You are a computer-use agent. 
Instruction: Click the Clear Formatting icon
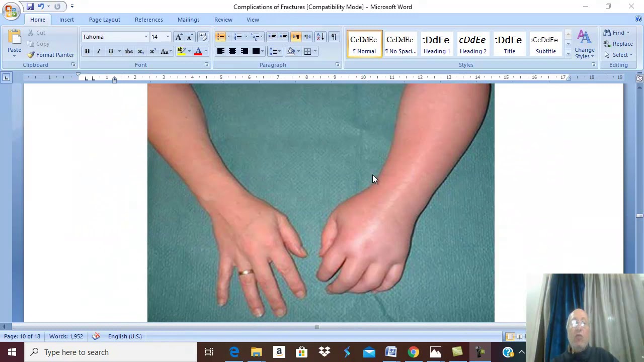[x=203, y=37]
